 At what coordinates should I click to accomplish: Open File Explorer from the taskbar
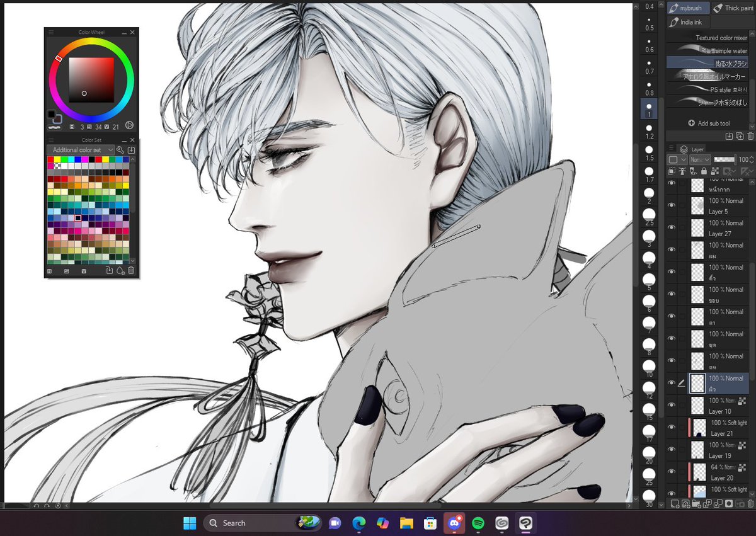[406, 523]
